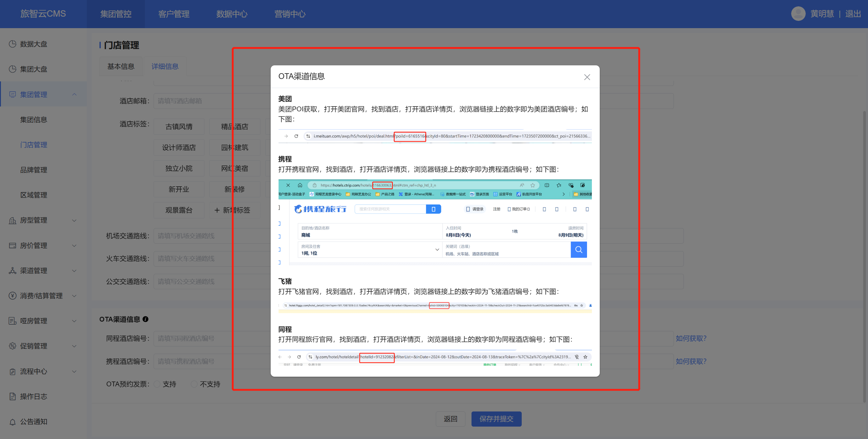Screen dimensions: 868x439
Task: Open the 客户管理 top menu
Action: click(174, 14)
